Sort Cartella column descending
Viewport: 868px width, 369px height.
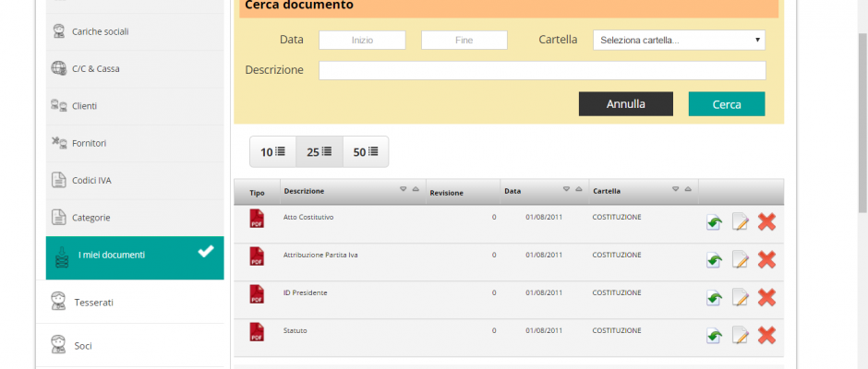click(x=675, y=189)
